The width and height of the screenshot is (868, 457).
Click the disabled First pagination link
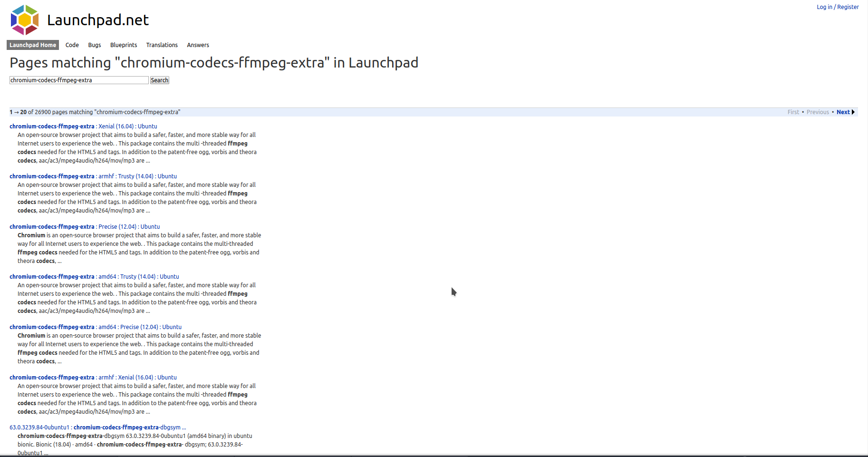[x=793, y=112]
